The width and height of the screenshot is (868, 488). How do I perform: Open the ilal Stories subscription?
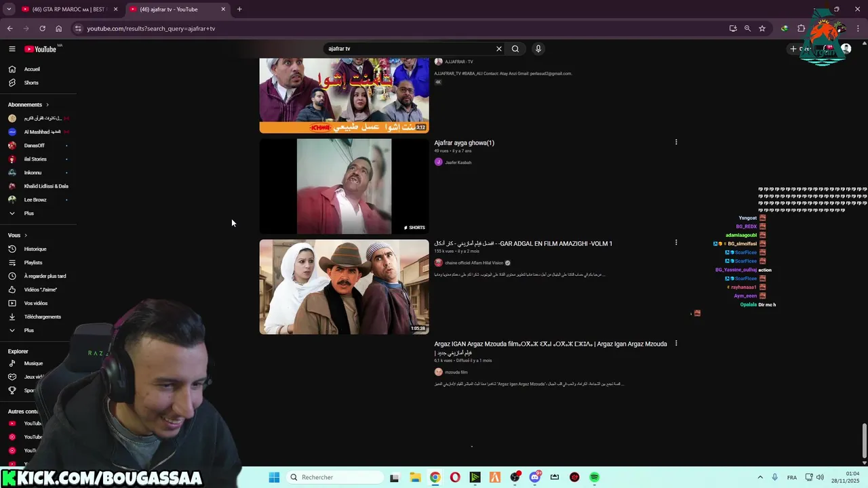35,159
